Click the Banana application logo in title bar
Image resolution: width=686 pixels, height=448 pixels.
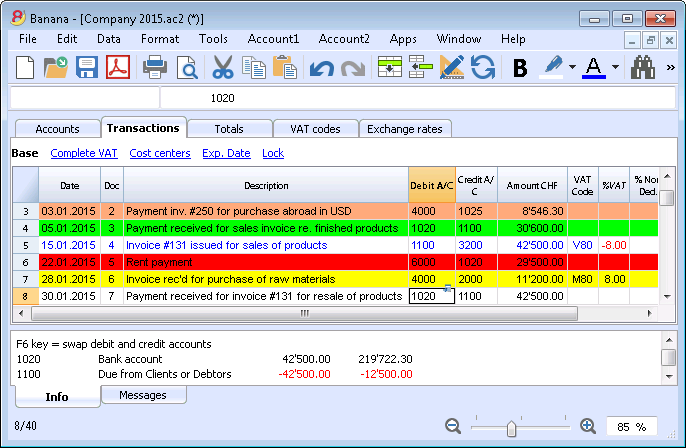(x=18, y=18)
